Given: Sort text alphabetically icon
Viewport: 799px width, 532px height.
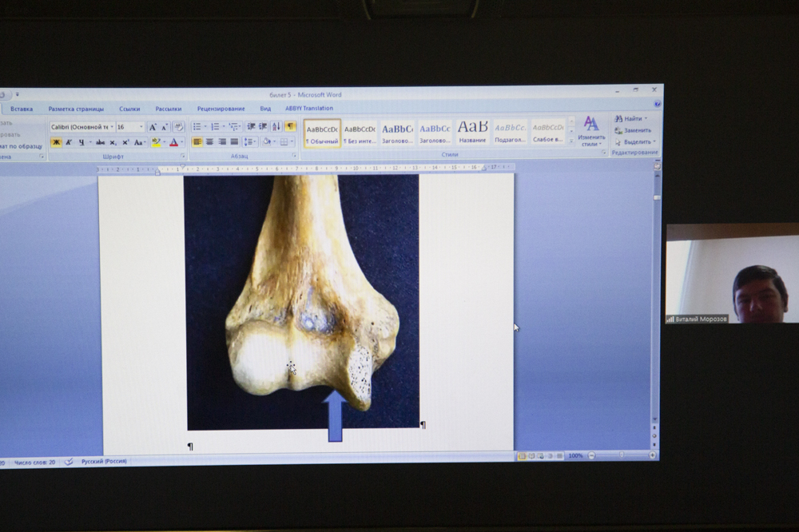Looking at the screenshot, I should pyautogui.click(x=276, y=126).
